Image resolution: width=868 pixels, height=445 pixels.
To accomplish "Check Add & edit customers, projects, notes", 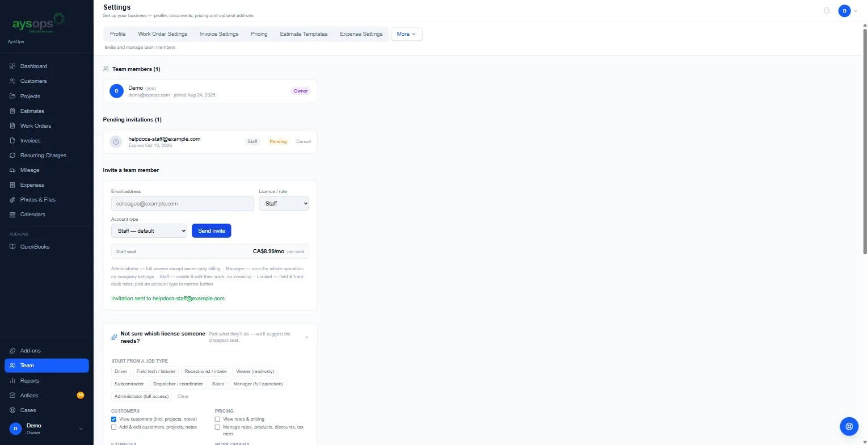I will 114,427.
